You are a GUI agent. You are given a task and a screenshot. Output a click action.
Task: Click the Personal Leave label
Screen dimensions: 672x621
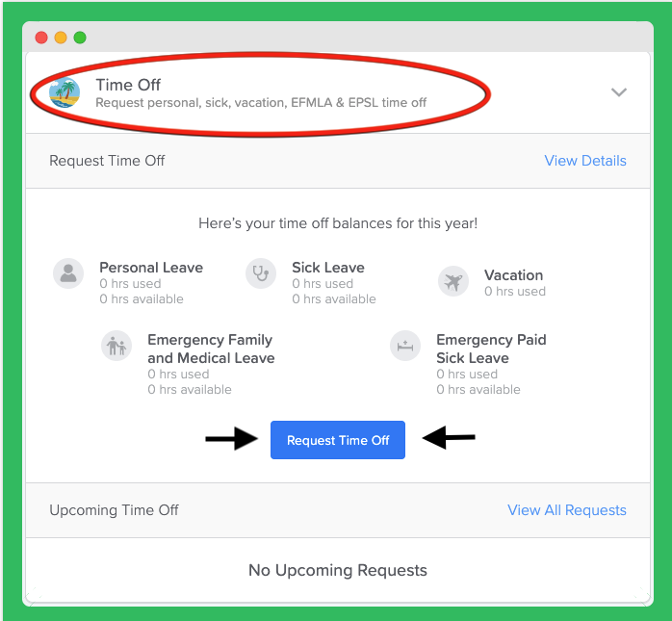click(x=151, y=268)
